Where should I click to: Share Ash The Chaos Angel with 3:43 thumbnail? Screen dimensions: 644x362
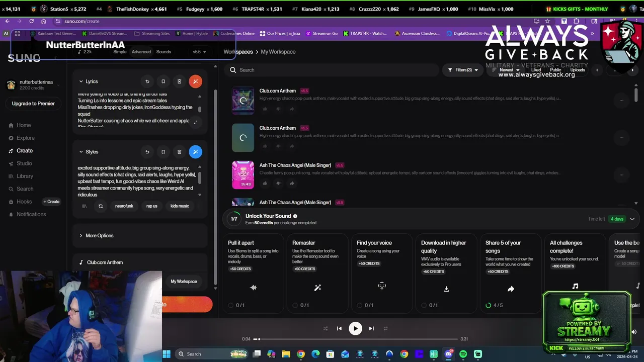click(x=292, y=184)
